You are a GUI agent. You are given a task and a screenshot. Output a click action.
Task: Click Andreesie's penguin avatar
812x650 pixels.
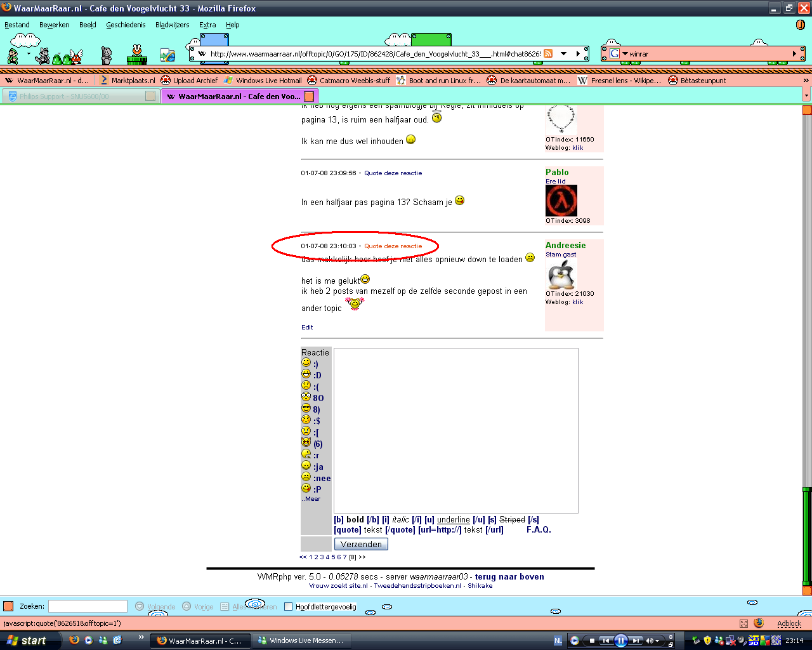pos(561,274)
